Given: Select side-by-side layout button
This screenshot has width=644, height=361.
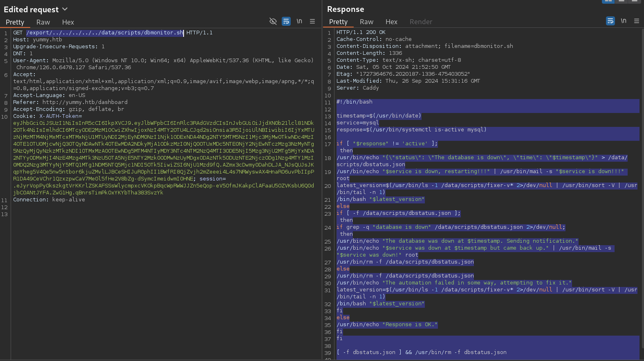Looking at the screenshot, I should pyautogui.click(x=608, y=1).
